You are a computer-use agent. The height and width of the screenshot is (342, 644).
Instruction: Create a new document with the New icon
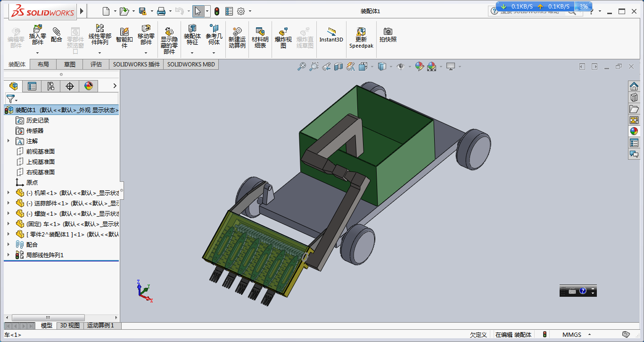point(106,11)
